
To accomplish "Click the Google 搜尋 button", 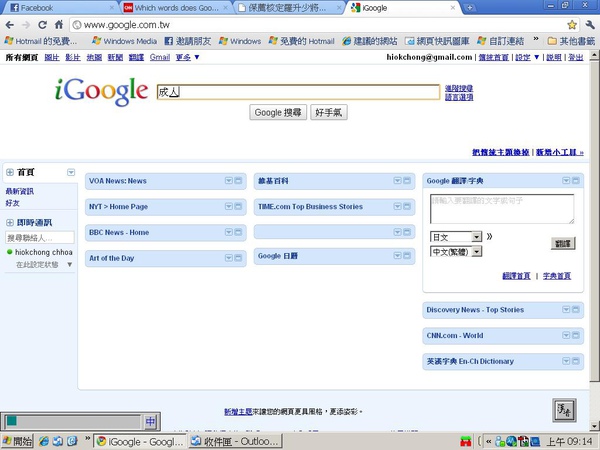I will click(278, 112).
